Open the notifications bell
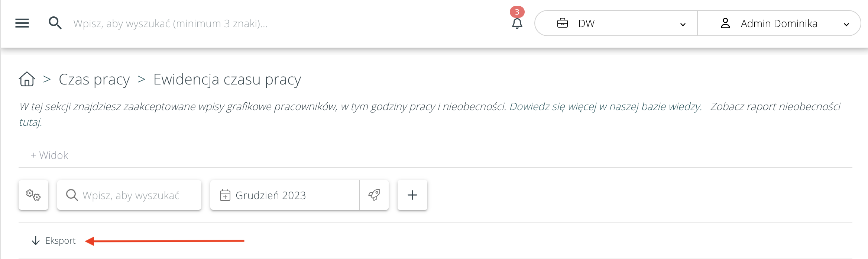The height and width of the screenshot is (259, 868). click(517, 23)
